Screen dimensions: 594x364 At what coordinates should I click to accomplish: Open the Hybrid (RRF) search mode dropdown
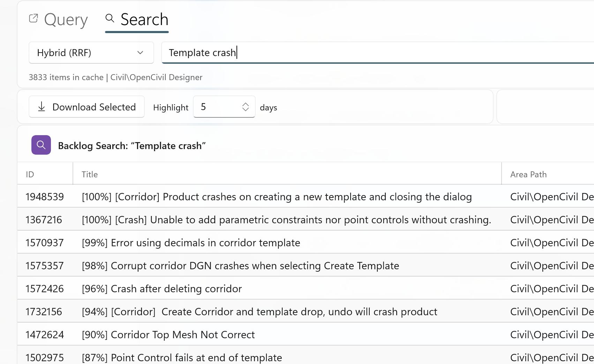point(91,53)
